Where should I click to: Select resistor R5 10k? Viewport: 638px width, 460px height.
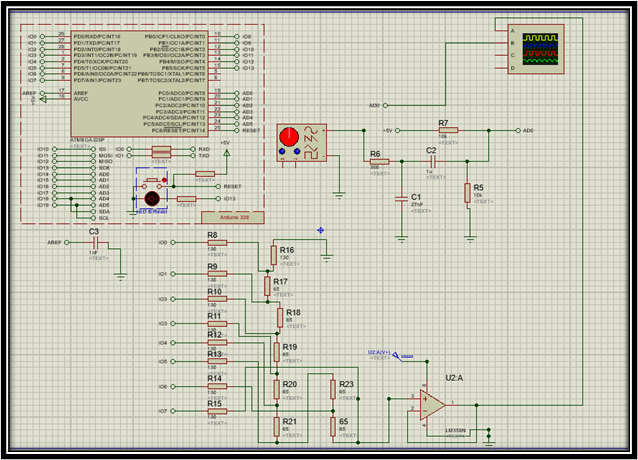coord(468,193)
